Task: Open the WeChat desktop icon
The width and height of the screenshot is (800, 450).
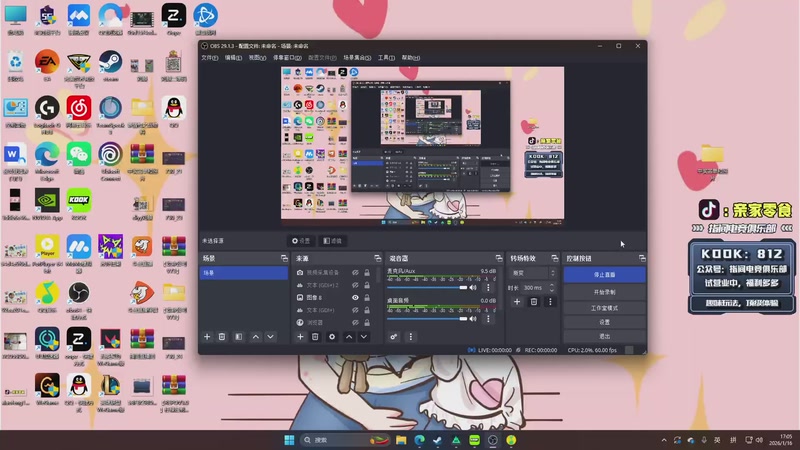Action: pos(79,158)
